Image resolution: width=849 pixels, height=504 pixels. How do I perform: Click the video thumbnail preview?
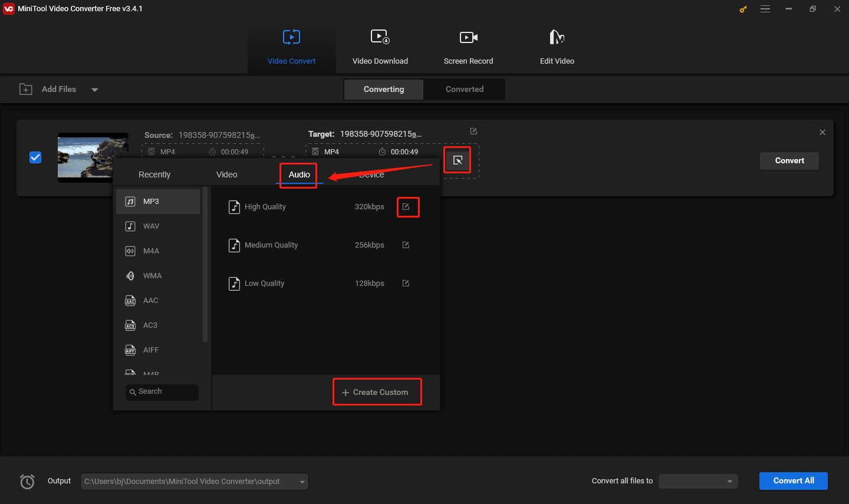click(93, 157)
